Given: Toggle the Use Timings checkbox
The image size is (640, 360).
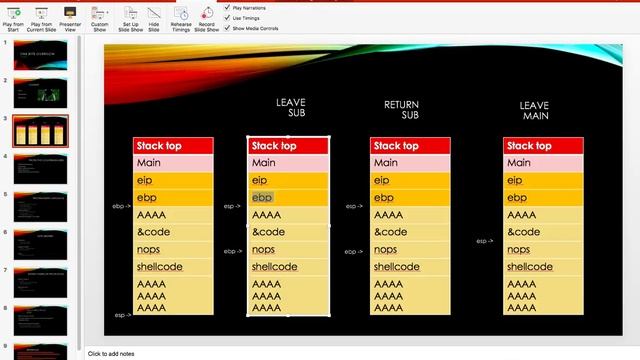Looking at the screenshot, I should coord(227,18).
